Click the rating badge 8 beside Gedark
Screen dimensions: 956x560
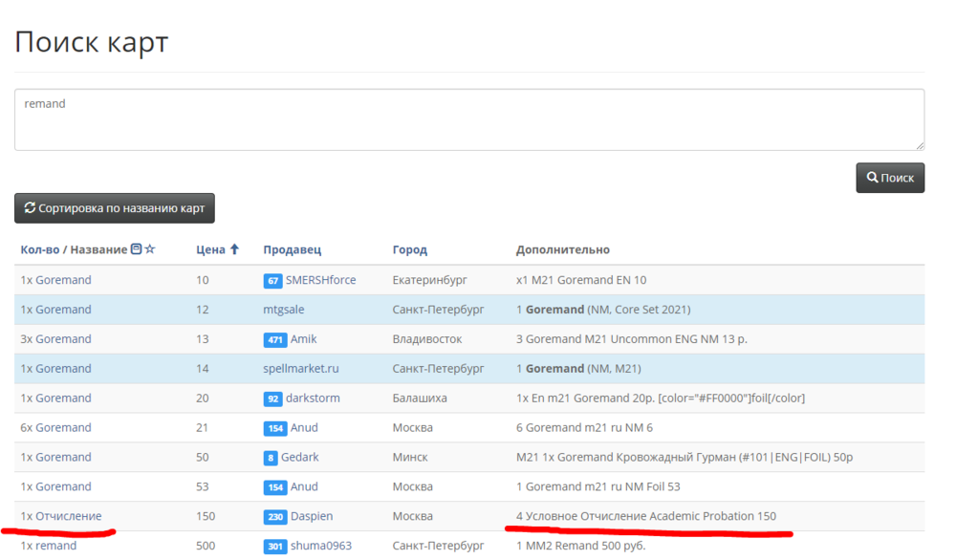pos(271,458)
